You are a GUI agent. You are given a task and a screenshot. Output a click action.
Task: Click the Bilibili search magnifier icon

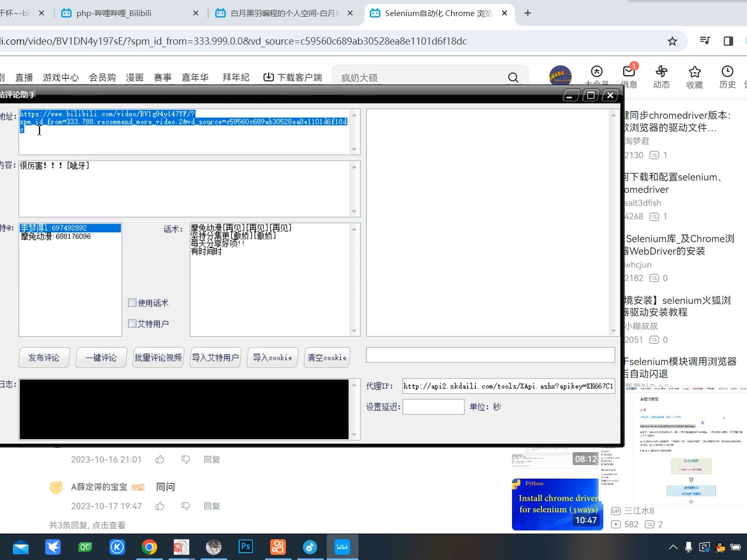click(x=513, y=78)
